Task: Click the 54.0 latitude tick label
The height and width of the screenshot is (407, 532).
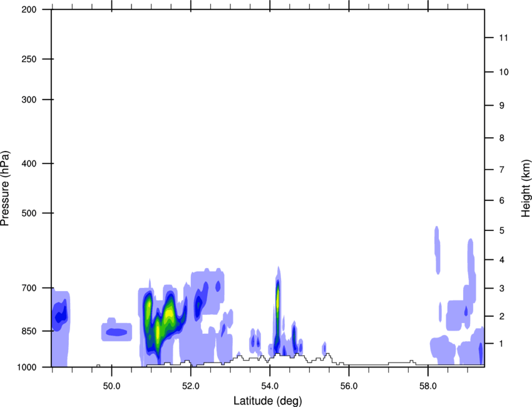Action: pos(270,386)
